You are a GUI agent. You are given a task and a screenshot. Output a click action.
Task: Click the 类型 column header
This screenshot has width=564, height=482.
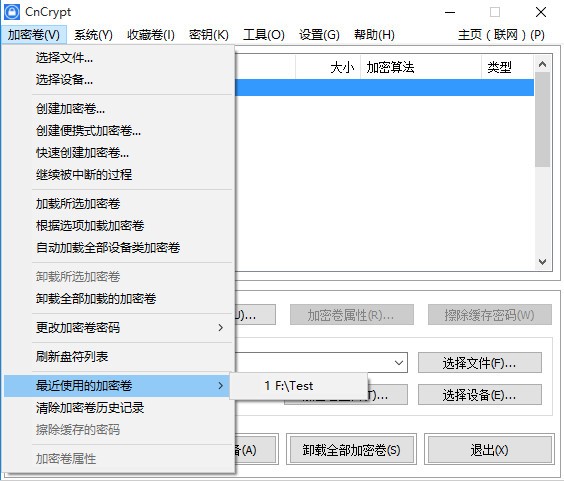coord(508,67)
